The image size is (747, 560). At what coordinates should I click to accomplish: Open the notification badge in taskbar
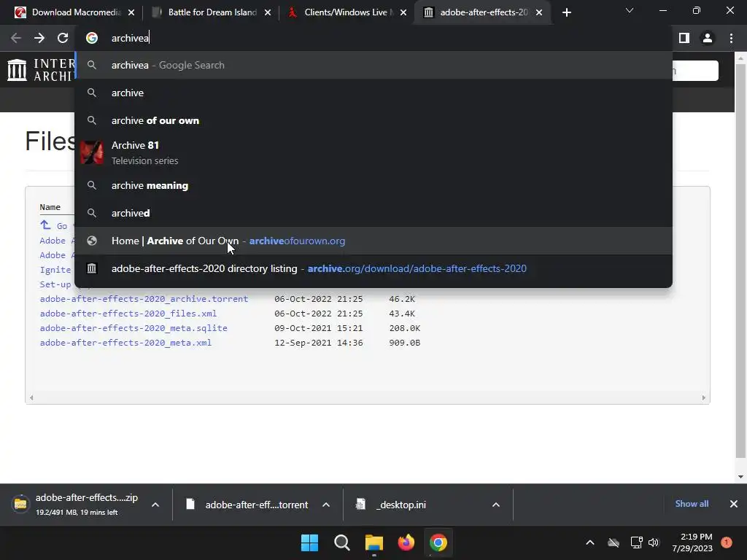pos(727,542)
